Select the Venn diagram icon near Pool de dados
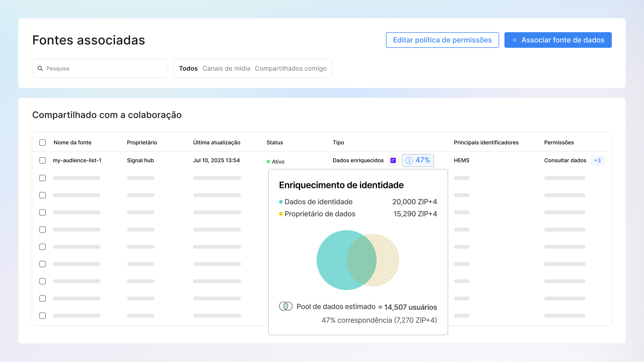The image size is (644, 362). tap(286, 306)
